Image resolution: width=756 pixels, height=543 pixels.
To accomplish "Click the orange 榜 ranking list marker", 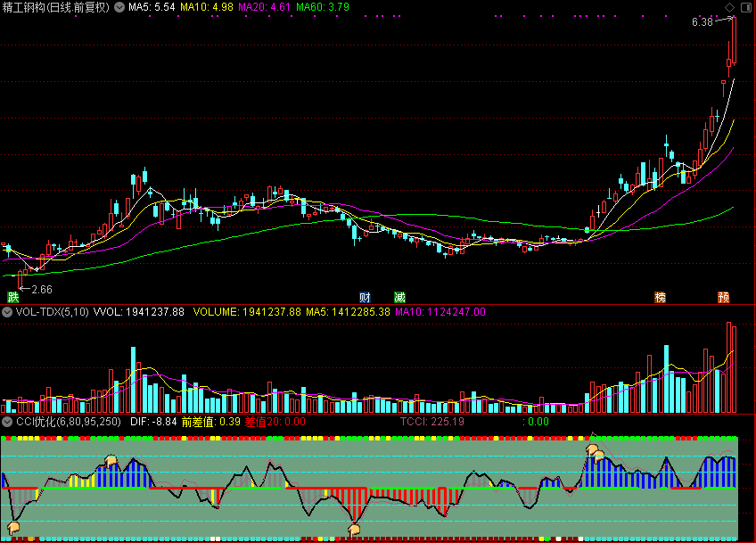I will (660, 296).
